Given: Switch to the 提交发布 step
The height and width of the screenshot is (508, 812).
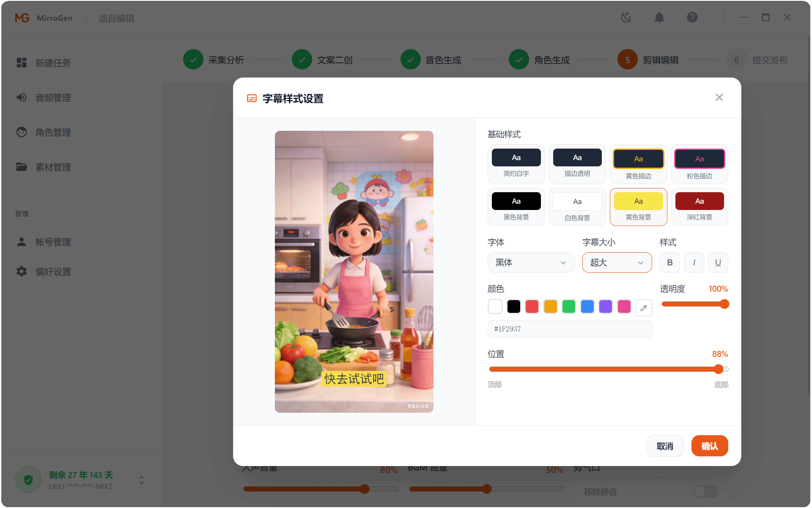Looking at the screenshot, I should point(769,59).
